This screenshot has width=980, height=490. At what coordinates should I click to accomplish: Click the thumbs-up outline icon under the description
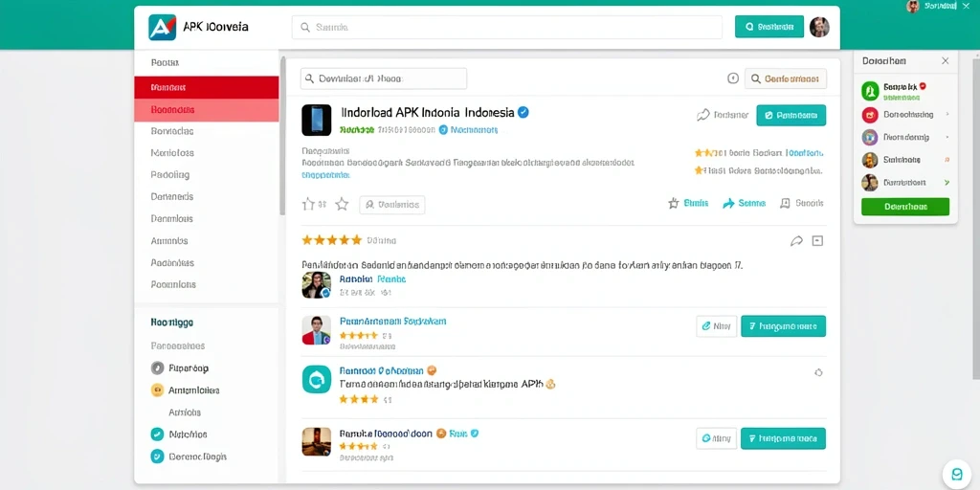pos(308,204)
